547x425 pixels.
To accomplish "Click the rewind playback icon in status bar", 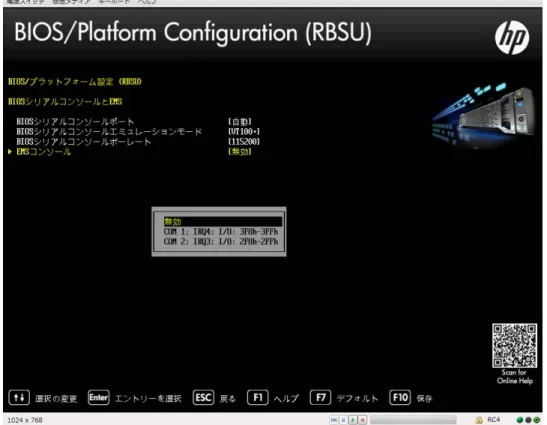I will [334, 420].
